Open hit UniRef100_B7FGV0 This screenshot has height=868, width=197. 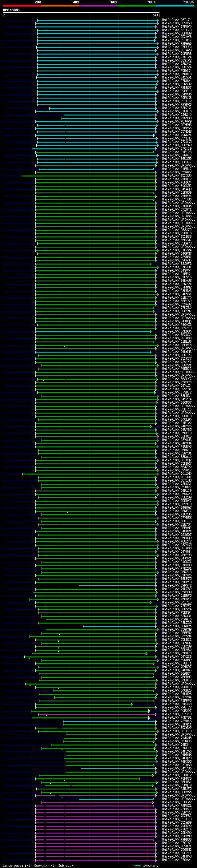click(176, 26)
